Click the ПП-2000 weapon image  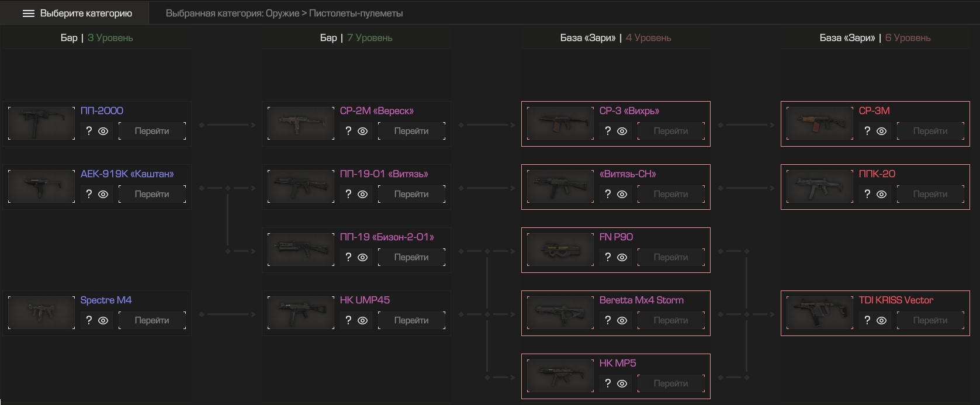point(41,123)
